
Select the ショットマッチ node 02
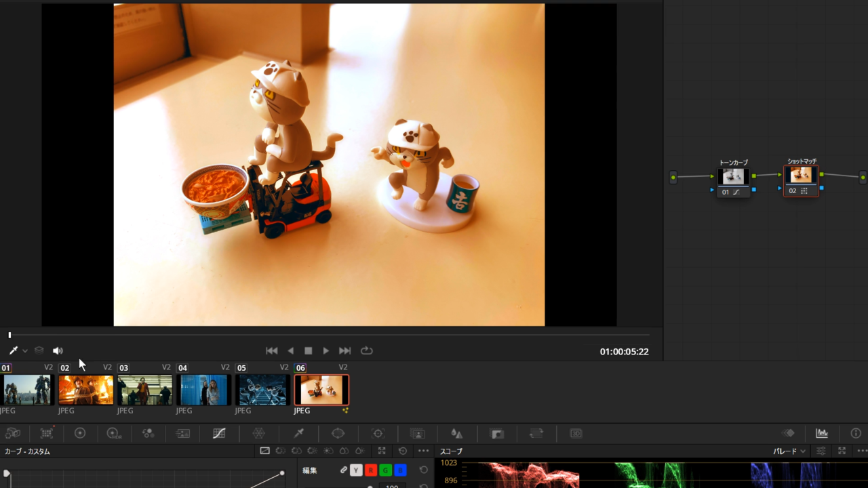pos(801,180)
